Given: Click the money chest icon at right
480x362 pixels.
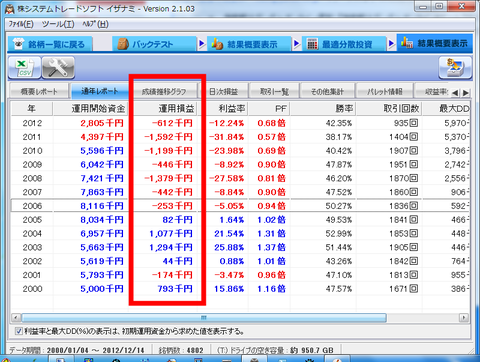Looking at the screenshot, I should pyautogui.click(x=455, y=68).
